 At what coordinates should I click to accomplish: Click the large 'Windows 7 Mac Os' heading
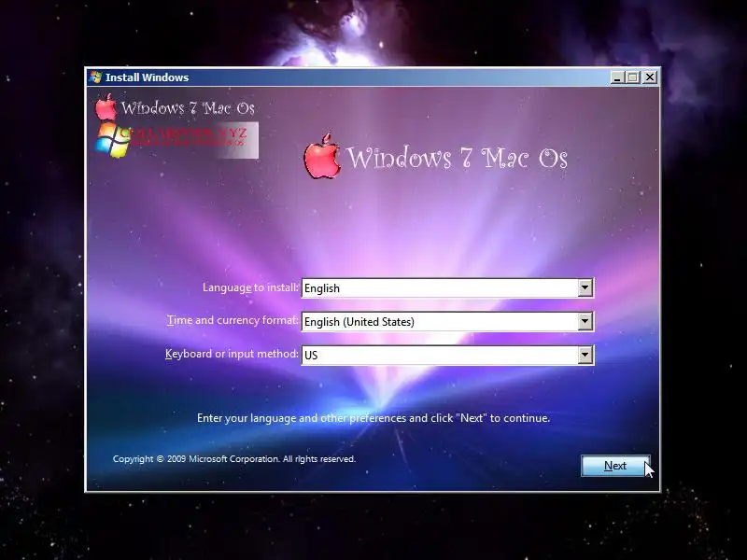(457, 158)
